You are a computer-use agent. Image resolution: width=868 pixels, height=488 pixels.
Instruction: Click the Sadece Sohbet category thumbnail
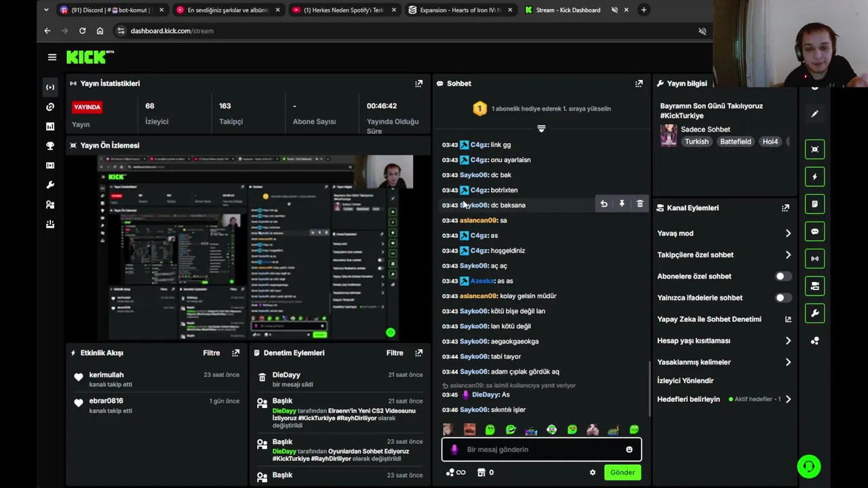coord(669,136)
